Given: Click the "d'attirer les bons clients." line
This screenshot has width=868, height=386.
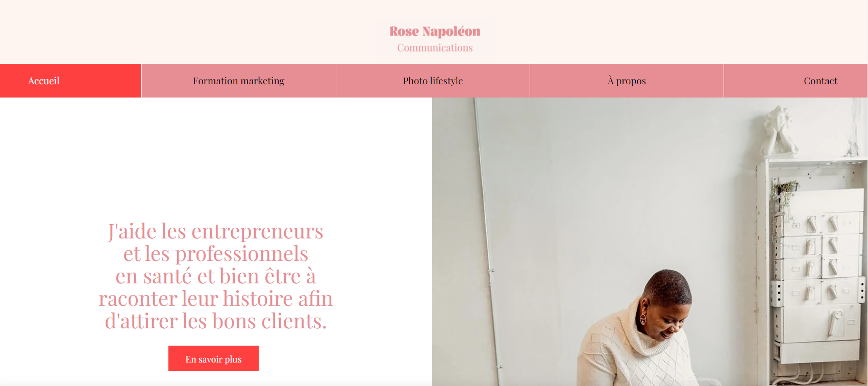Looking at the screenshot, I should (x=216, y=321).
